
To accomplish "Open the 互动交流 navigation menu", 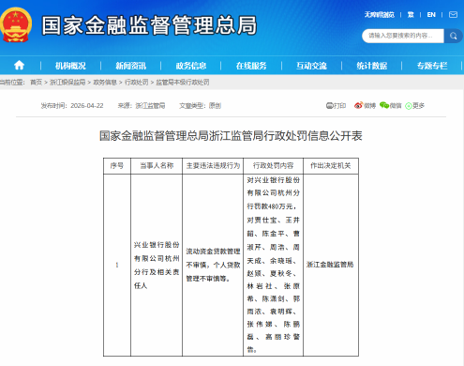I will [312, 66].
